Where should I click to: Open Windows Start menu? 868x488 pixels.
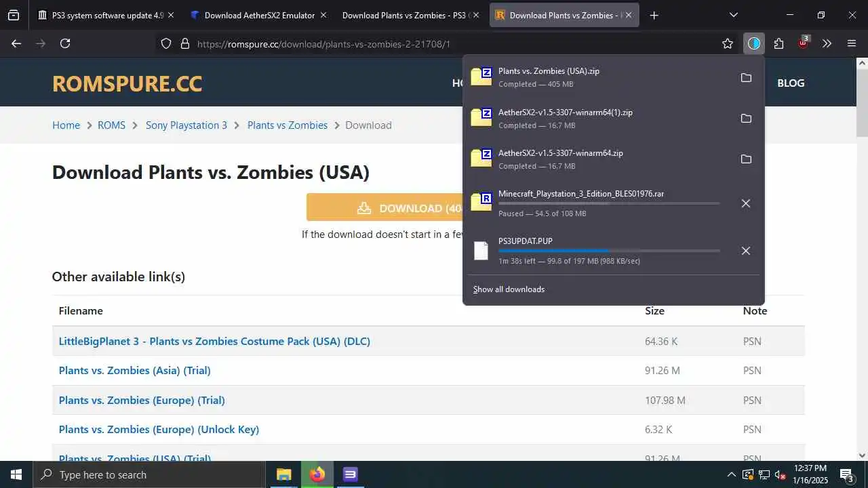pos(16,474)
